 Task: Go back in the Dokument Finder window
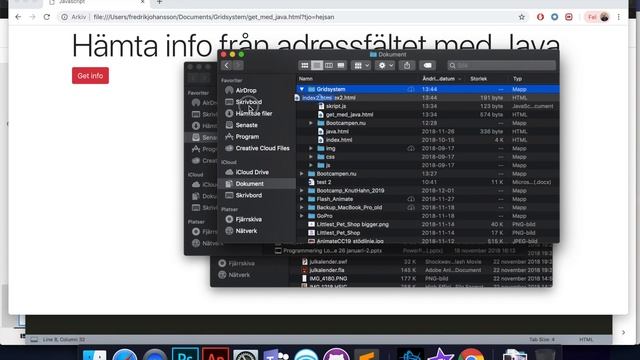point(227,65)
